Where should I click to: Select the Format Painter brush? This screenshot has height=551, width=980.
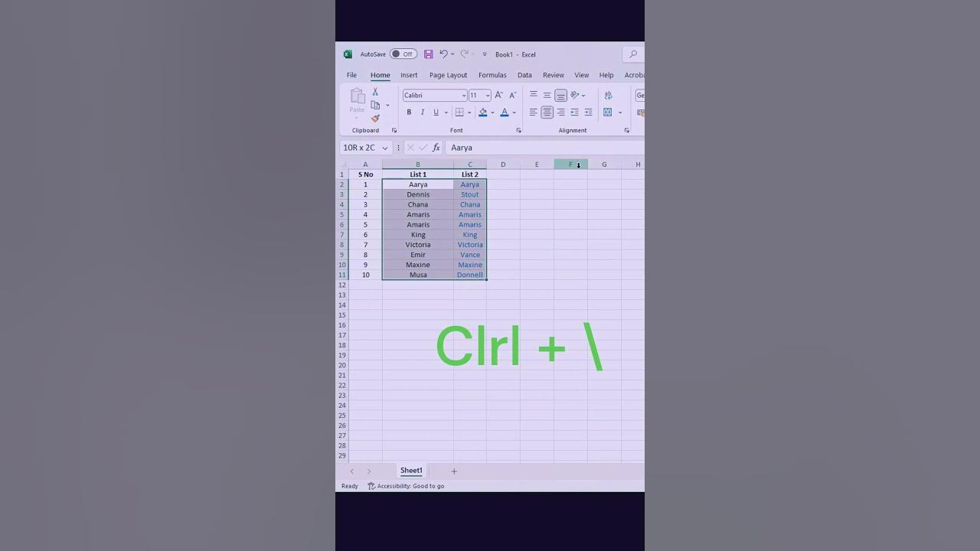[x=375, y=118]
